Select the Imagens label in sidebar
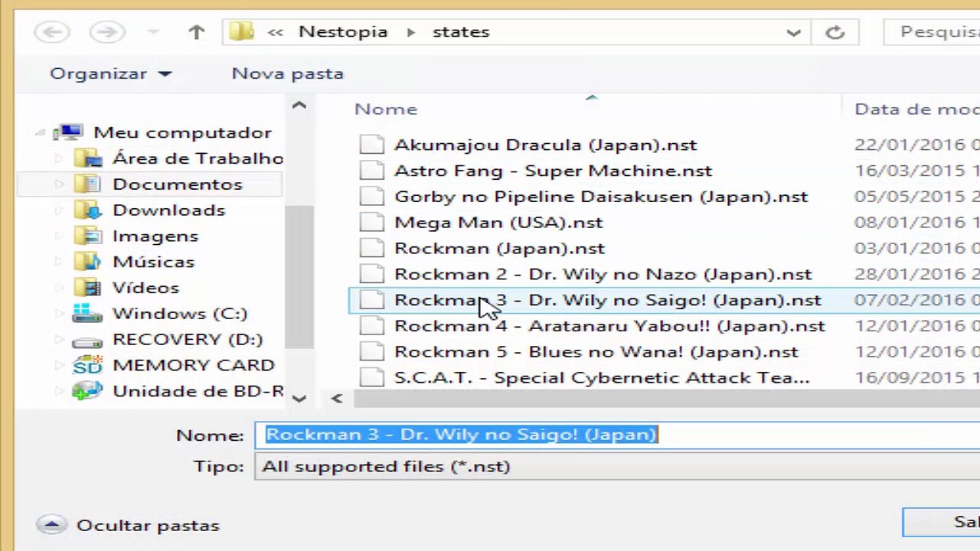 click(x=155, y=236)
